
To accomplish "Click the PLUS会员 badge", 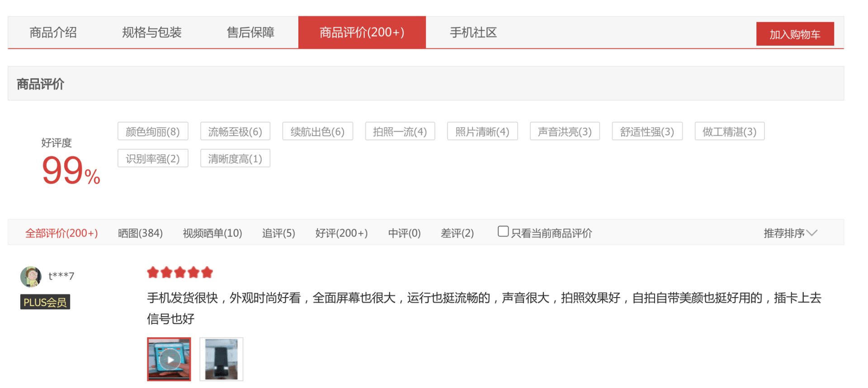I will tap(45, 302).
